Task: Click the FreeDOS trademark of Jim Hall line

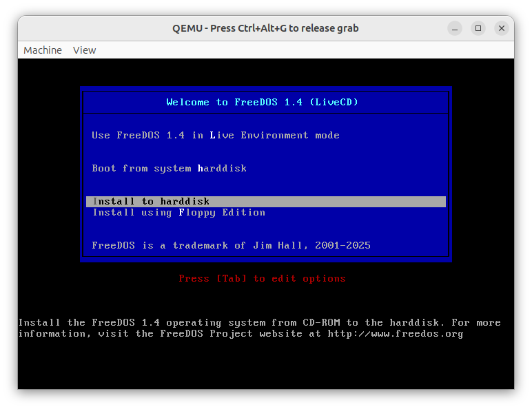Action: (x=231, y=246)
